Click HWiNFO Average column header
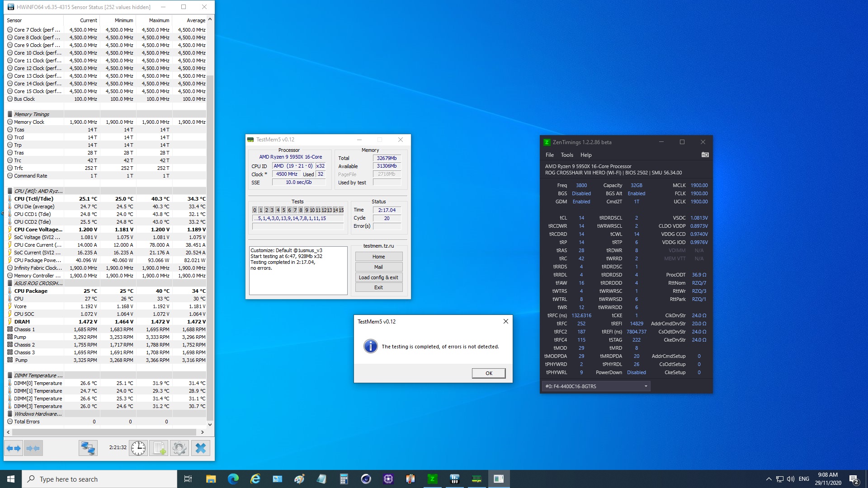 click(x=189, y=20)
